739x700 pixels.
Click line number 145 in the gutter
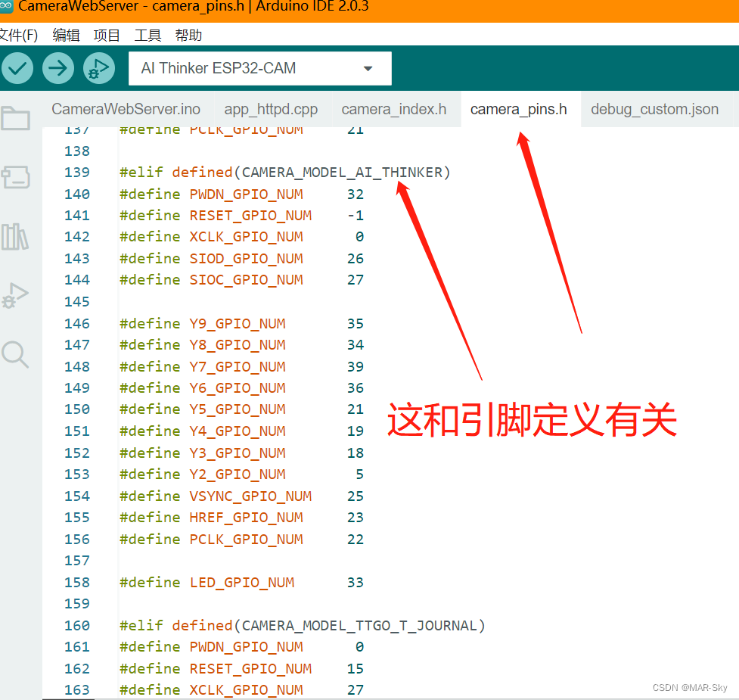[x=77, y=301]
